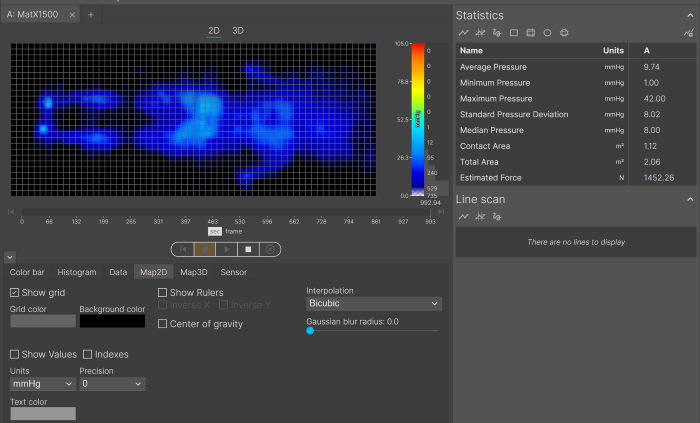Select the ellipse region tool in Statistics
This screenshot has height=423, width=700.
coord(547,33)
